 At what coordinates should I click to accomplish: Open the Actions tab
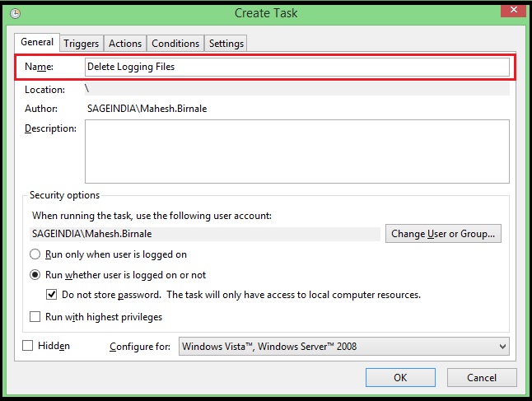(x=125, y=44)
